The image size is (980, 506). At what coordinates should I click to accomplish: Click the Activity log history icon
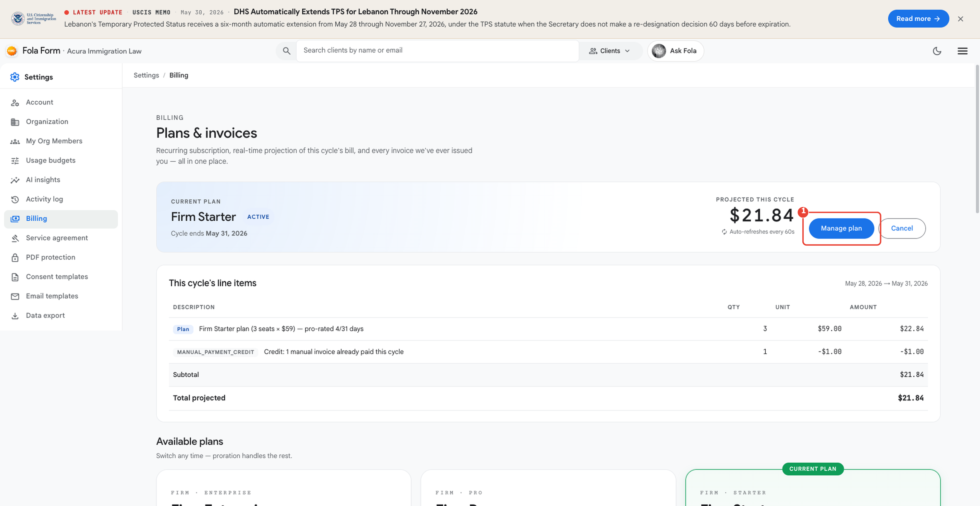point(15,200)
